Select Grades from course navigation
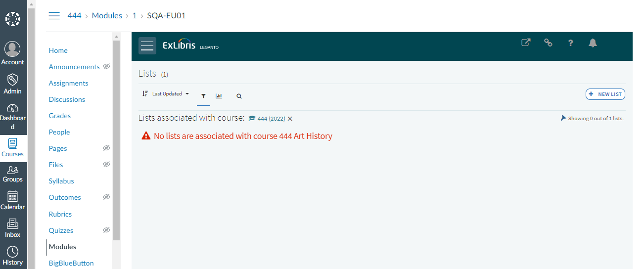 [x=60, y=116]
